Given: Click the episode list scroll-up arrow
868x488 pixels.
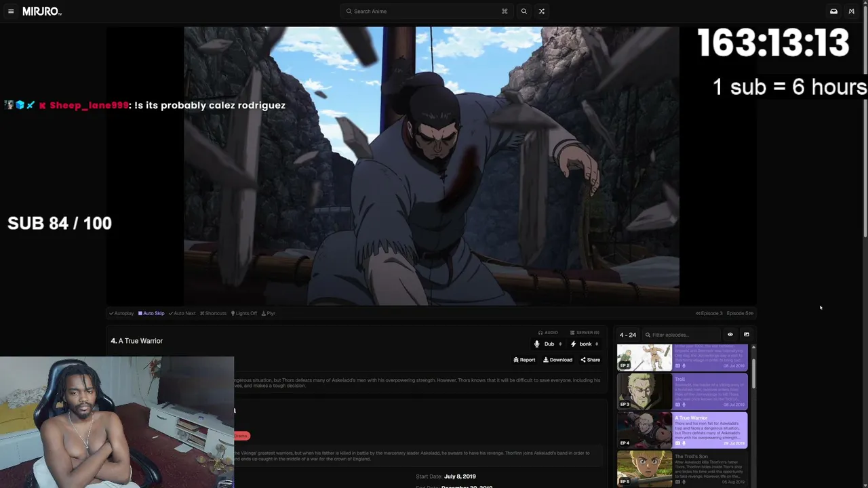Looking at the screenshot, I should (x=753, y=347).
